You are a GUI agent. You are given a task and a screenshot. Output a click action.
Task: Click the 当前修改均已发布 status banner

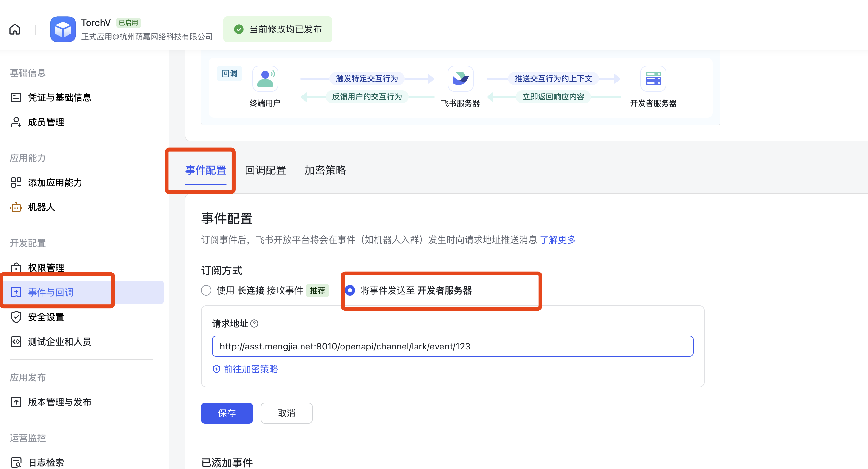tap(278, 29)
